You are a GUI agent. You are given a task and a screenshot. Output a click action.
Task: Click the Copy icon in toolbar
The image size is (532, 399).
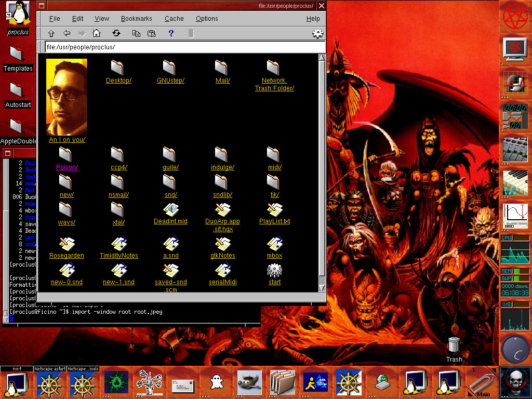coord(136,33)
